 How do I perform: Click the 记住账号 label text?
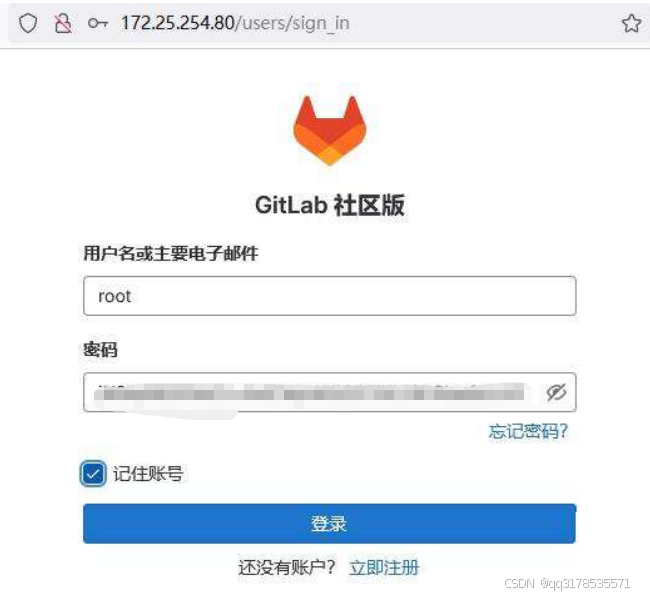[148, 473]
